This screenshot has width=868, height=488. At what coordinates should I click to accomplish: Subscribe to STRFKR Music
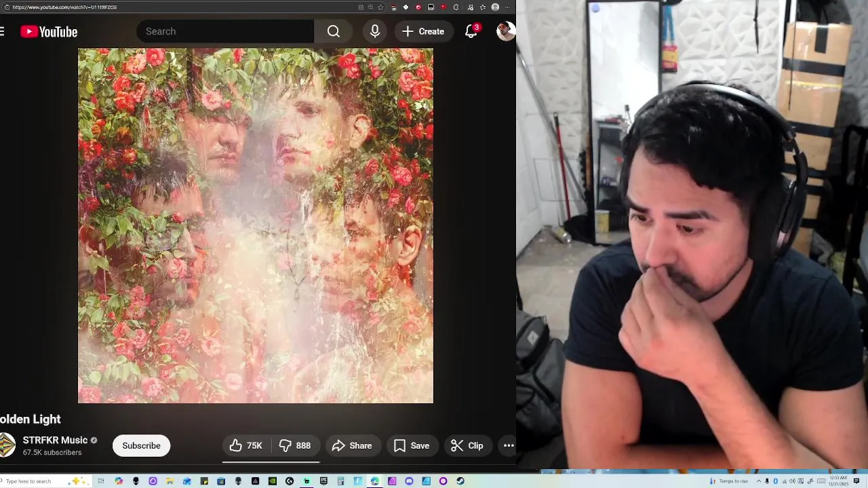141,445
